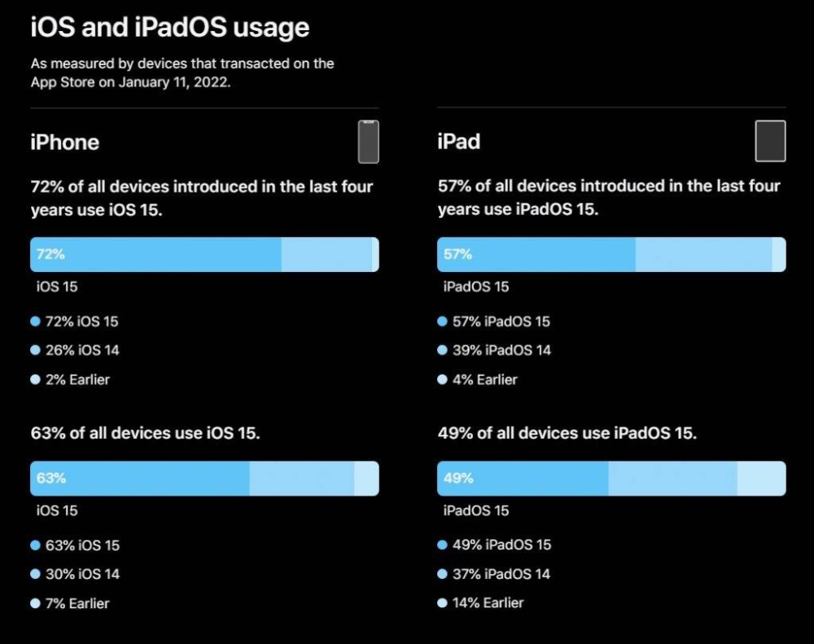Click the iPhone device icon
Screen dimensions: 814x644
pos(368,142)
